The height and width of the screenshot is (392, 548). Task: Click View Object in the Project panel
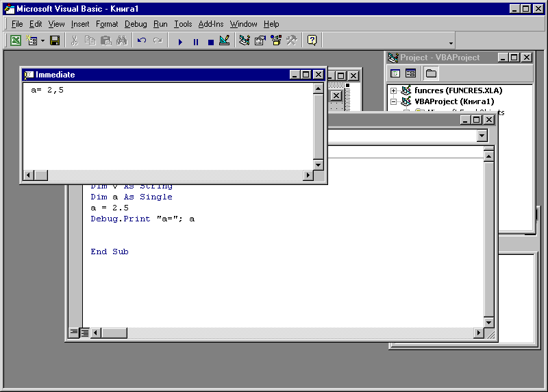[x=410, y=73]
